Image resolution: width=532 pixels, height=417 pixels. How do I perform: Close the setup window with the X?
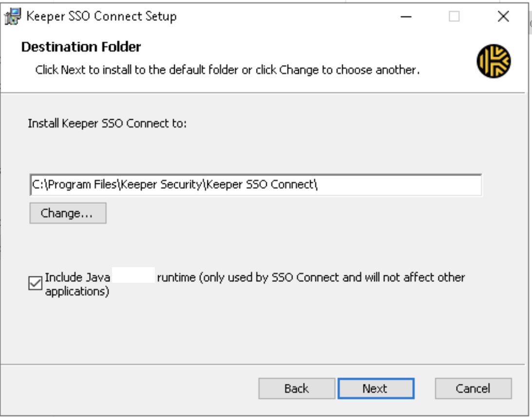click(x=503, y=17)
